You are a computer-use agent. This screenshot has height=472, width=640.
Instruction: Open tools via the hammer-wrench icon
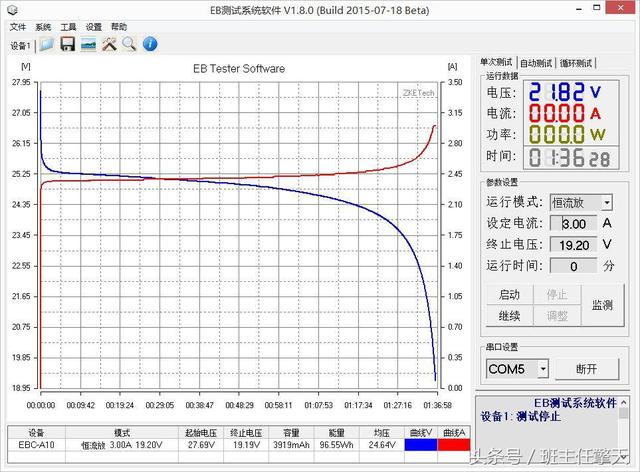[x=109, y=44]
